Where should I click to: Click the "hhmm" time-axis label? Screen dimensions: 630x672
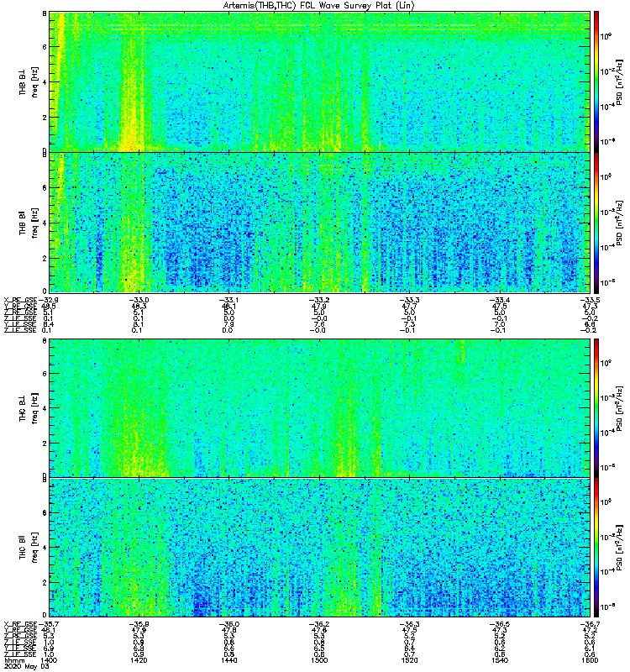pyautogui.click(x=14, y=660)
